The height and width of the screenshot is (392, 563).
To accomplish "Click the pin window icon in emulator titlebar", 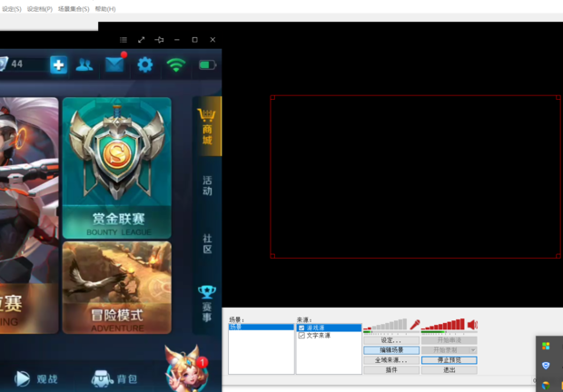I will 159,40.
